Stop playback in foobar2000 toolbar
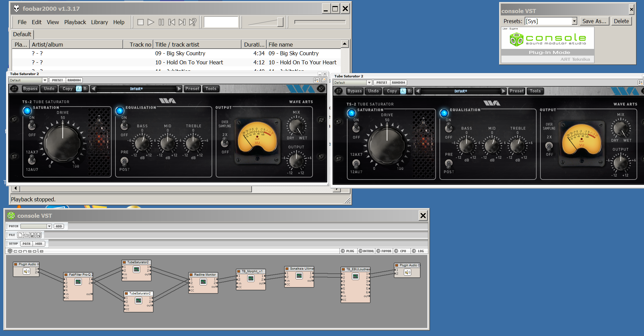Viewport: 644px width, 336px height. (141, 22)
